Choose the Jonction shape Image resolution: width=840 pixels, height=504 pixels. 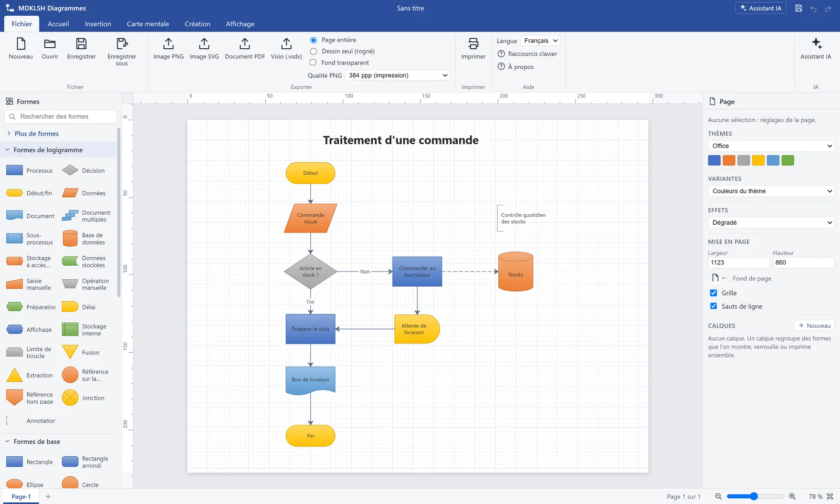pyautogui.click(x=70, y=398)
